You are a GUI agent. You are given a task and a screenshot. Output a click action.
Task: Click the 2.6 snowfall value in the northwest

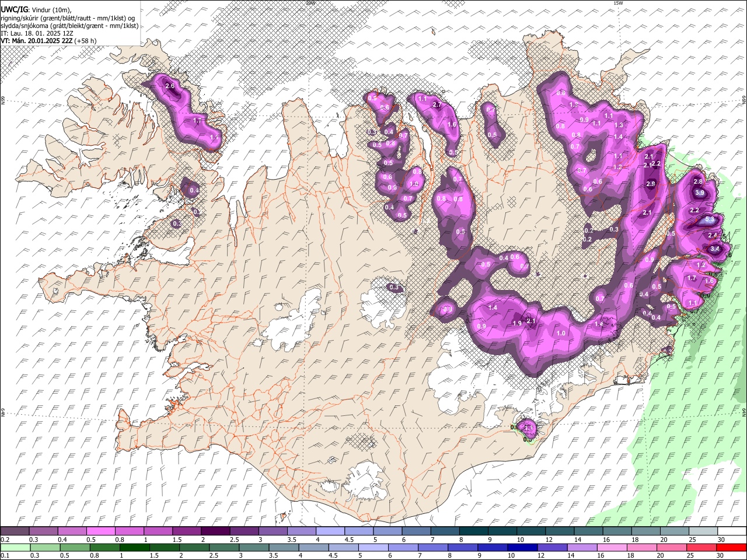[x=170, y=86]
